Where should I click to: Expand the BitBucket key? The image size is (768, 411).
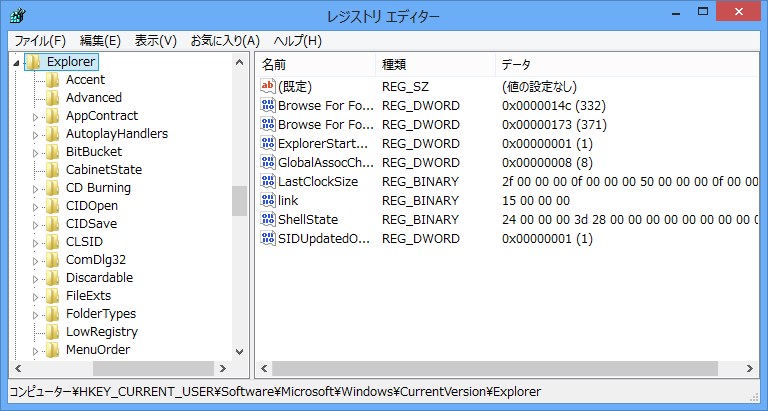pos(35,153)
